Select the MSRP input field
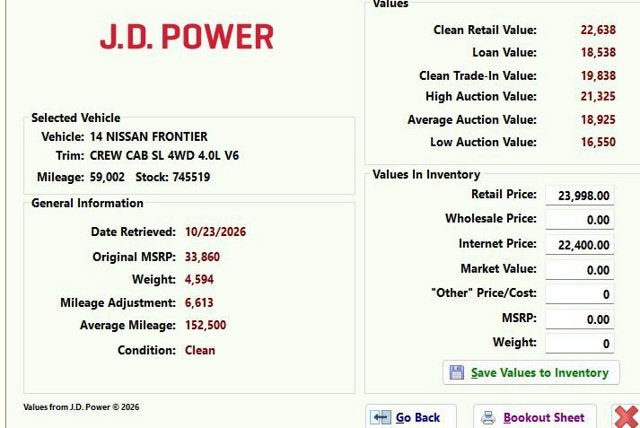640x428 pixels. pyautogui.click(x=580, y=319)
